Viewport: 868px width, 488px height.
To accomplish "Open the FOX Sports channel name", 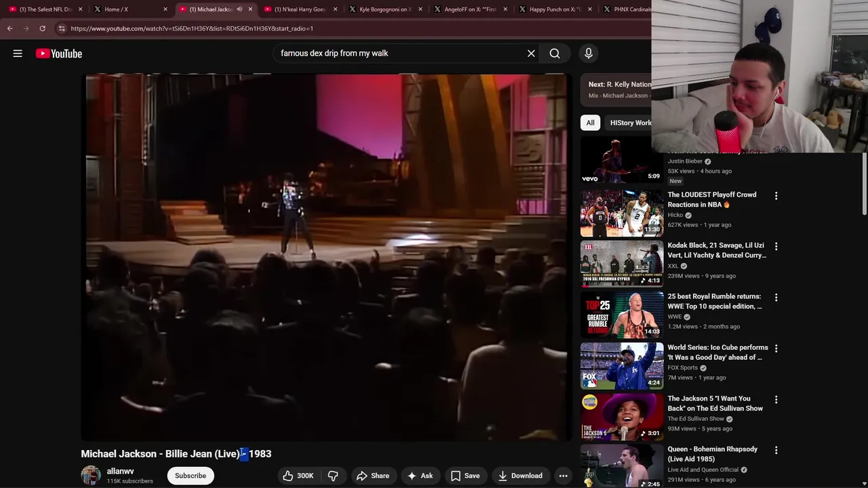I will point(682,368).
